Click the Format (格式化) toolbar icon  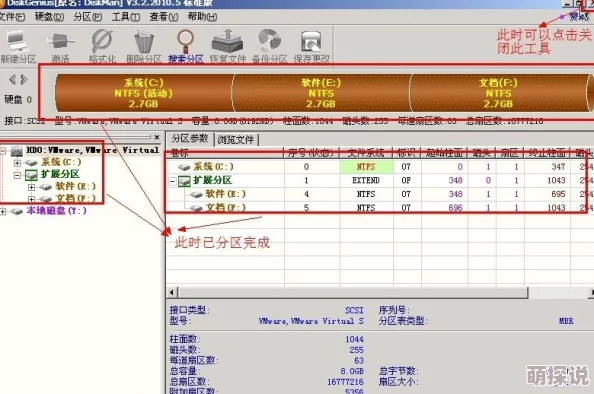102,47
